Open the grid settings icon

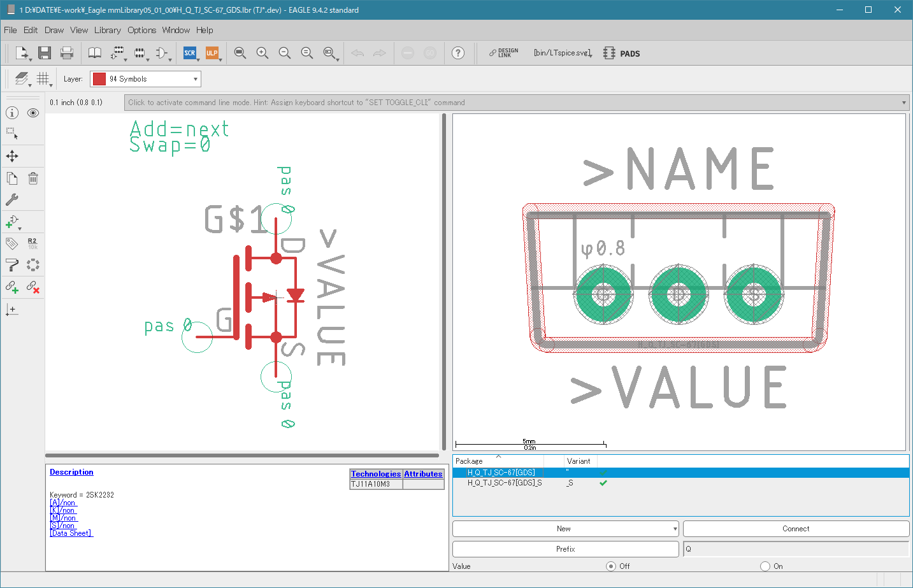(43, 79)
